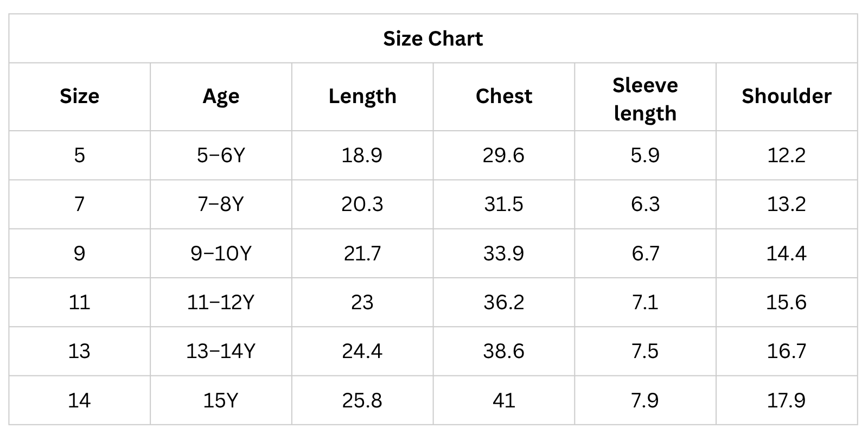The width and height of the screenshot is (868, 434).
Task: Click the 15.6 shoulder value
Action: click(x=786, y=302)
